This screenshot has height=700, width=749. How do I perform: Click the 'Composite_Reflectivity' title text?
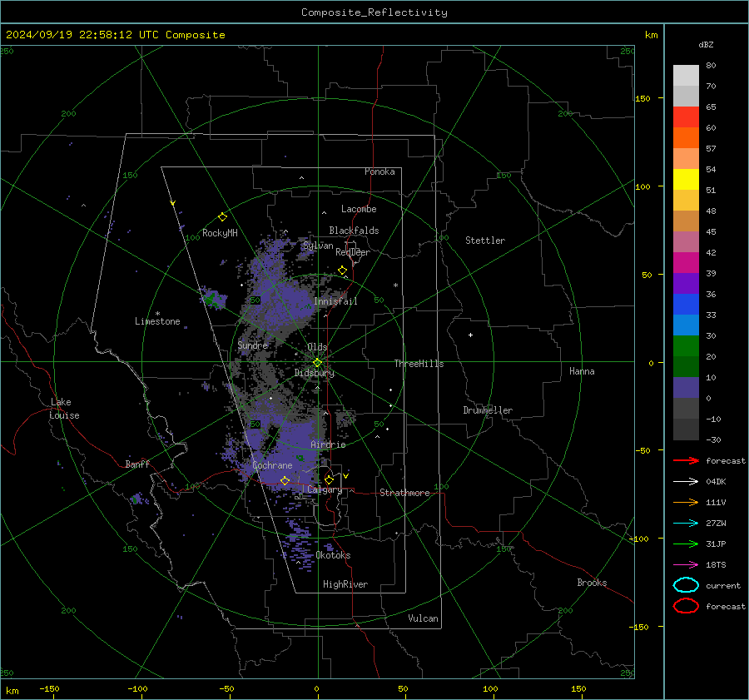click(x=374, y=12)
